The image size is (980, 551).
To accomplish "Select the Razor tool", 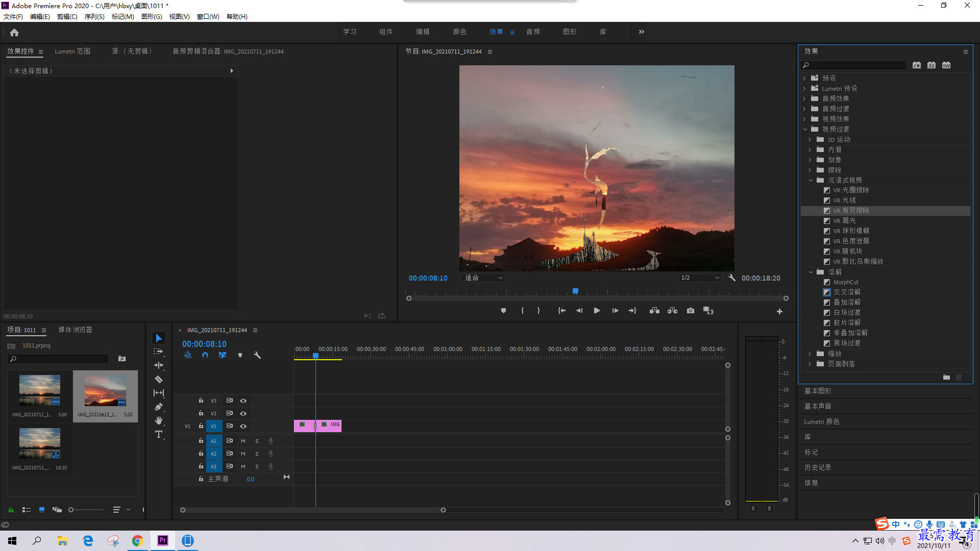I will coord(159,379).
